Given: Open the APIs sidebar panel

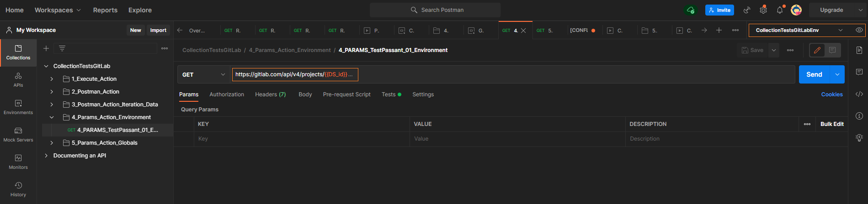Looking at the screenshot, I should [18, 80].
